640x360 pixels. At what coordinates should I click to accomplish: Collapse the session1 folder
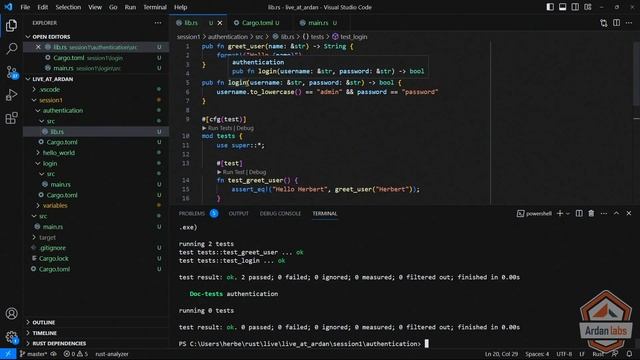click(51, 100)
